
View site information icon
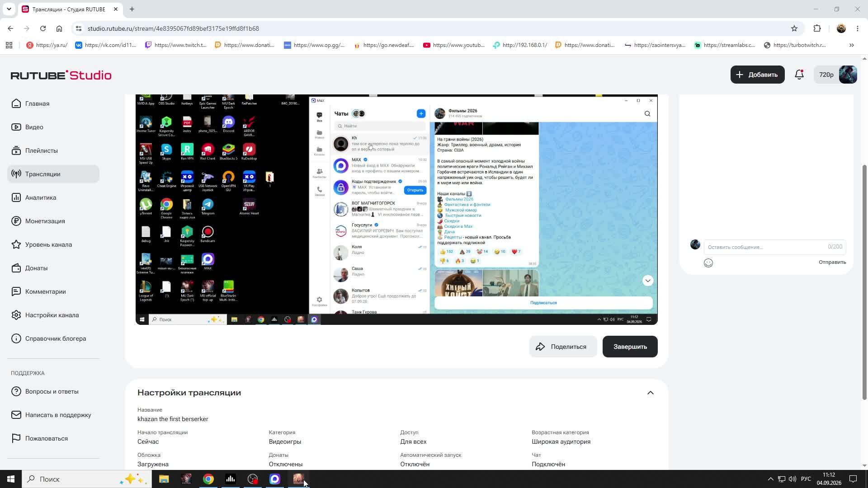coord(78,28)
